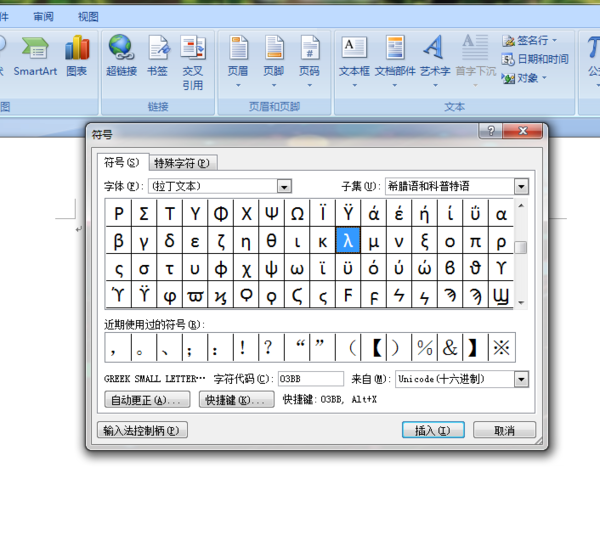Select the δ symbol in the grid
The width and height of the screenshot is (600, 535).
[x=170, y=241]
